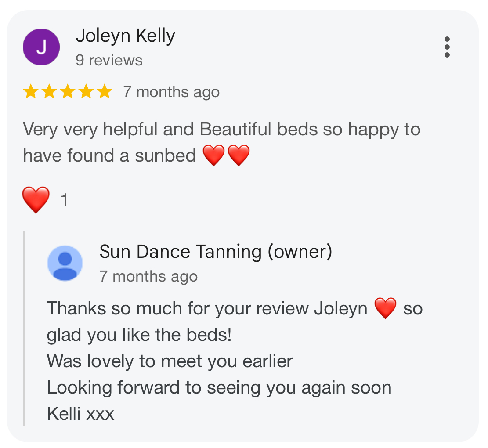Image resolution: width=488 pixels, height=448 pixels.
Task: Click the 9 reviews text
Action: (109, 60)
